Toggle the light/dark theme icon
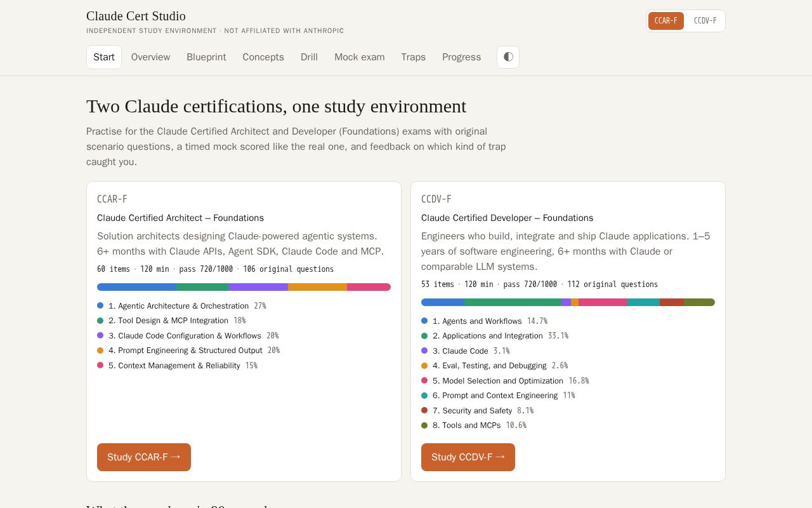Screen dimensions: 812x508 click(x=508, y=57)
